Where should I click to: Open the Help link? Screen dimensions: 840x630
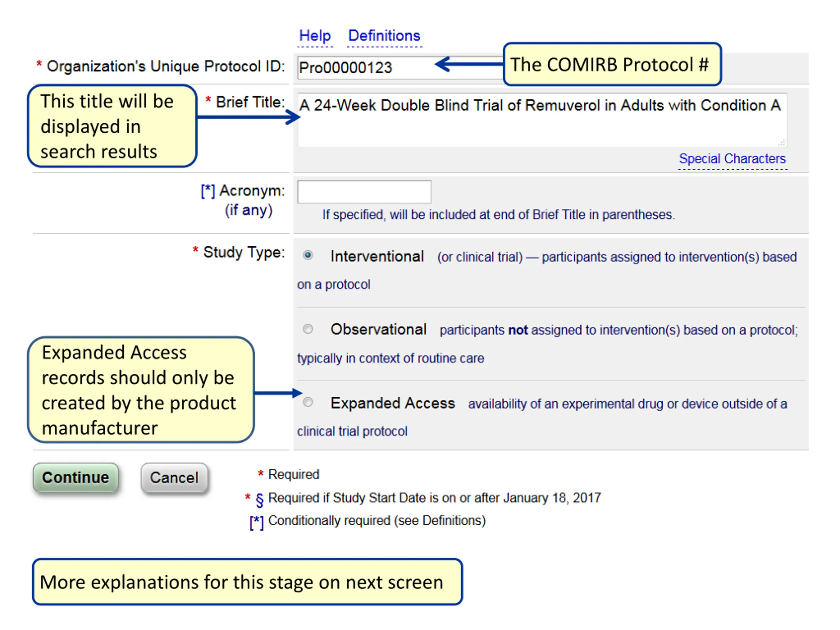click(315, 36)
